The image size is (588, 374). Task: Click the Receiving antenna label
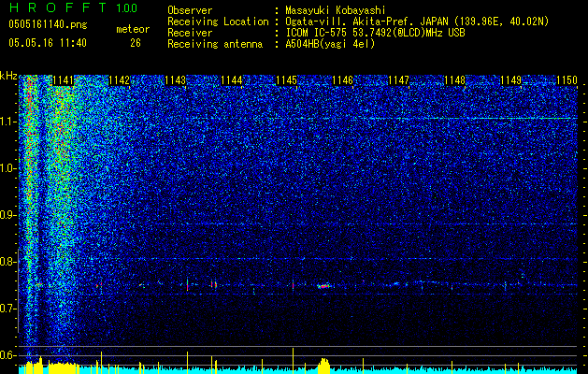click(215, 44)
